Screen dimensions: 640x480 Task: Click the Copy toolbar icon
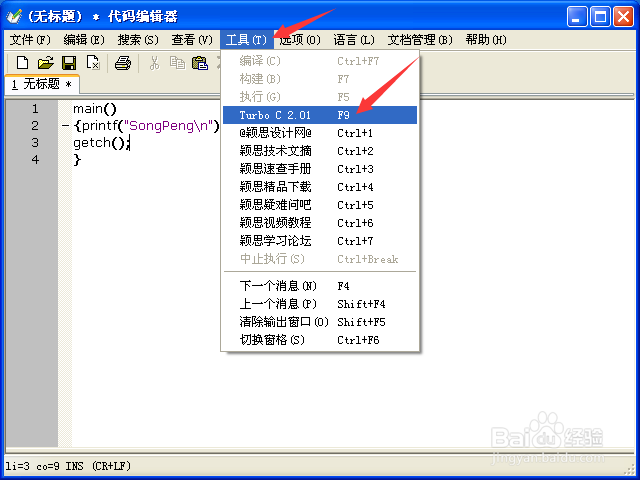click(x=177, y=63)
